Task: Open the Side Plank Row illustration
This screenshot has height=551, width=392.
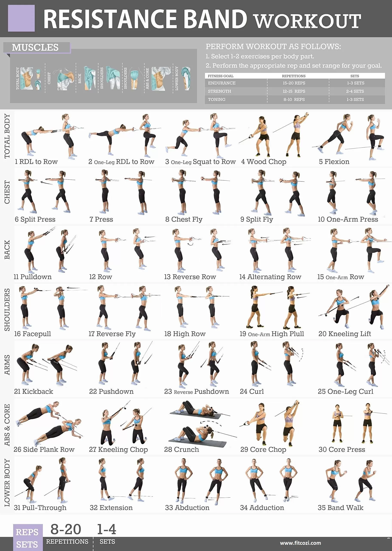Action: [x=48, y=423]
